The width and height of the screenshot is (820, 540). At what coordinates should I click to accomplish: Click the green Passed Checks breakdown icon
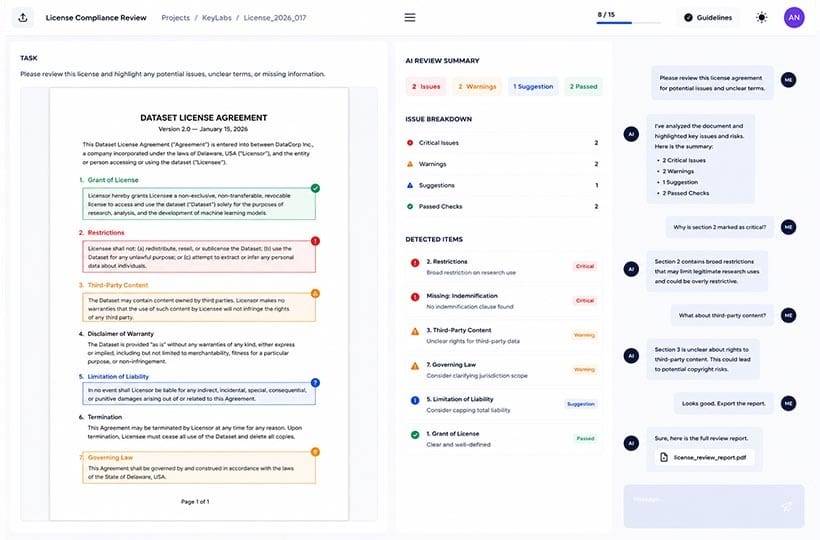[x=410, y=206]
